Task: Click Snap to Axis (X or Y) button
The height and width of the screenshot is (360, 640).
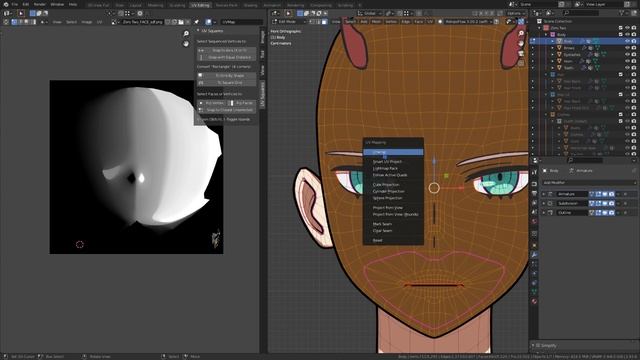Action: click(227, 50)
